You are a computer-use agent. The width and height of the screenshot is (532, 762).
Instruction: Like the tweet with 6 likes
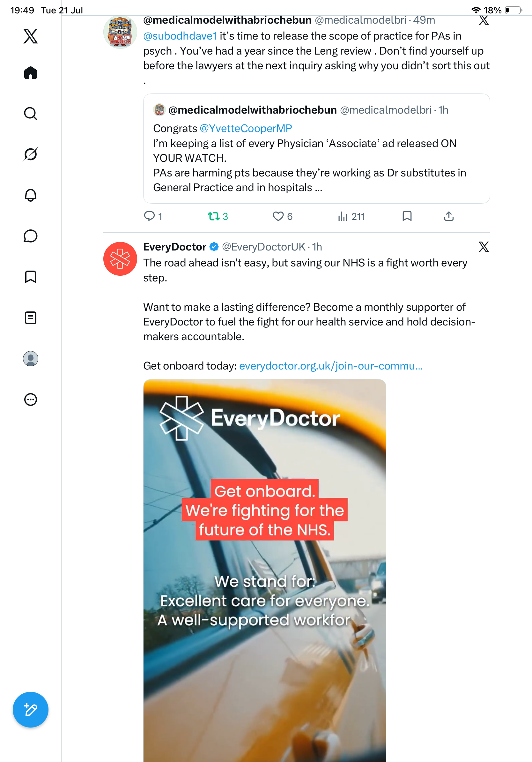click(x=283, y=216)
